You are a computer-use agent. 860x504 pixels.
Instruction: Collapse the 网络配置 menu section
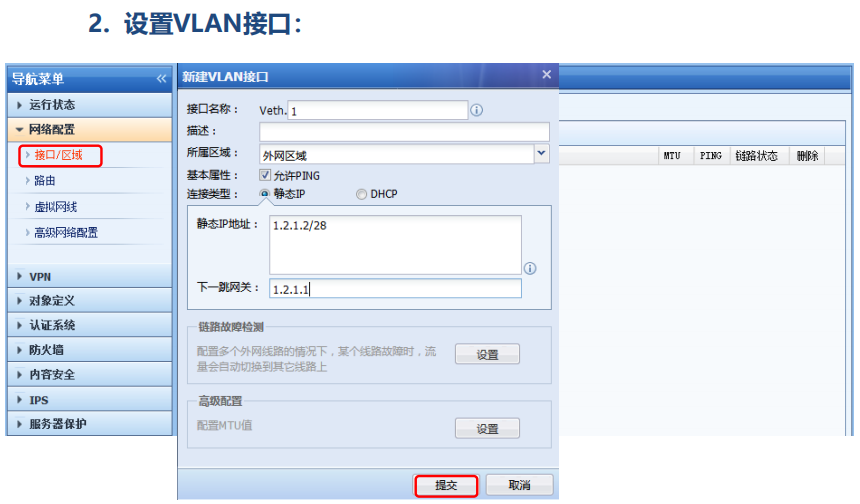pos(90,129)
